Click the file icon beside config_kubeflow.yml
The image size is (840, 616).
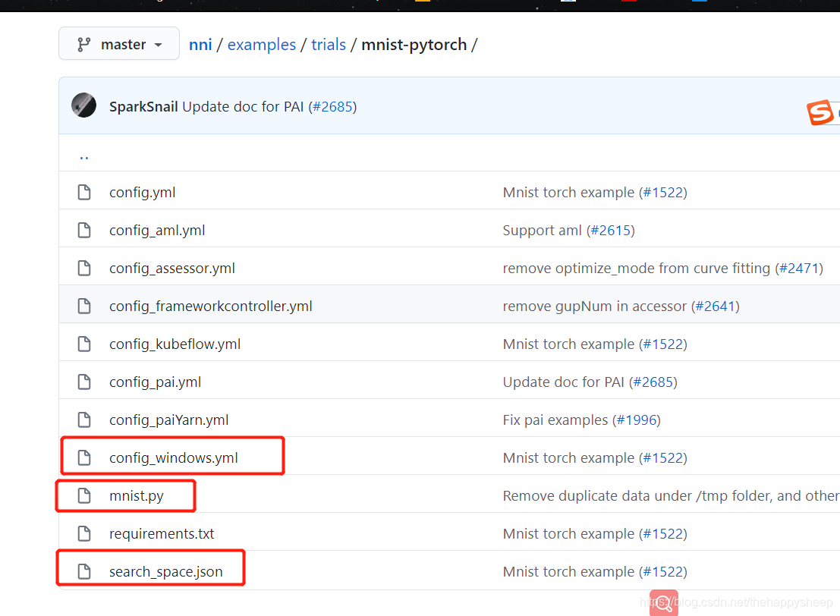(83, 344)
